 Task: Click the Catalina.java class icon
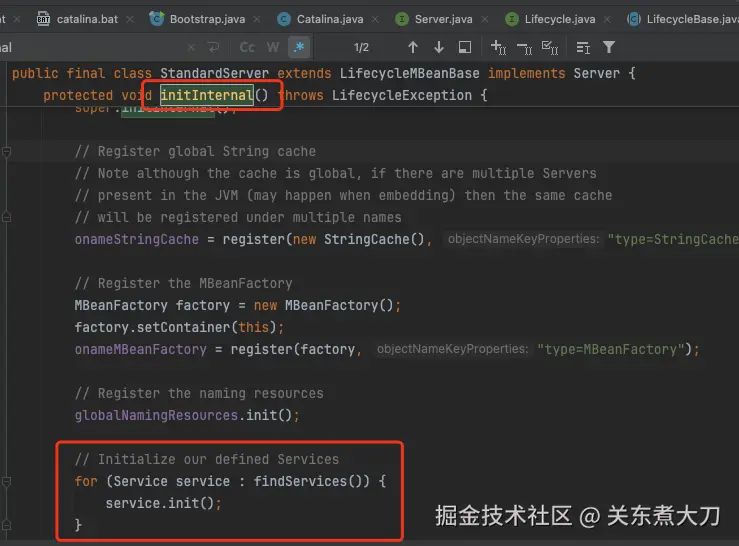(284, 19)
